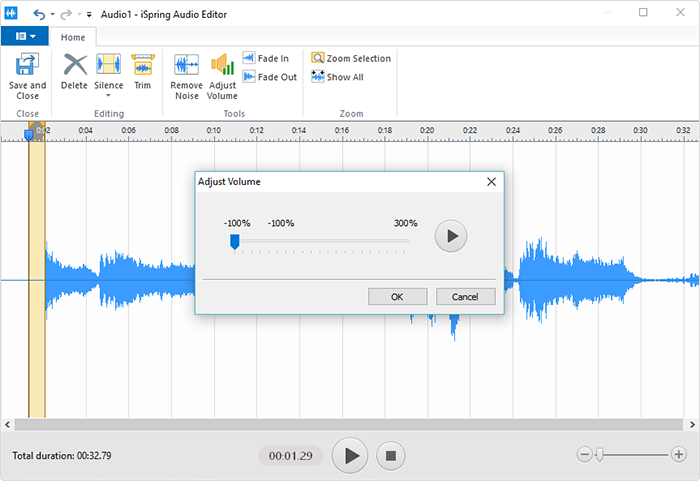Click the 0:28 mark on the timeline
Image resolution: width=700 pixels, height=481 pixels.
click(598, 130)
